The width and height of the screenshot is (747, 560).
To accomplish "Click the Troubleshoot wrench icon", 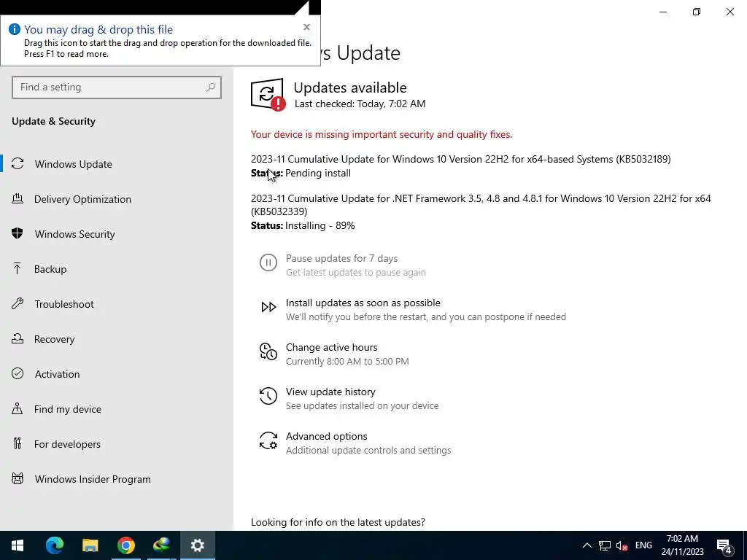I will (x=18, y=303).
